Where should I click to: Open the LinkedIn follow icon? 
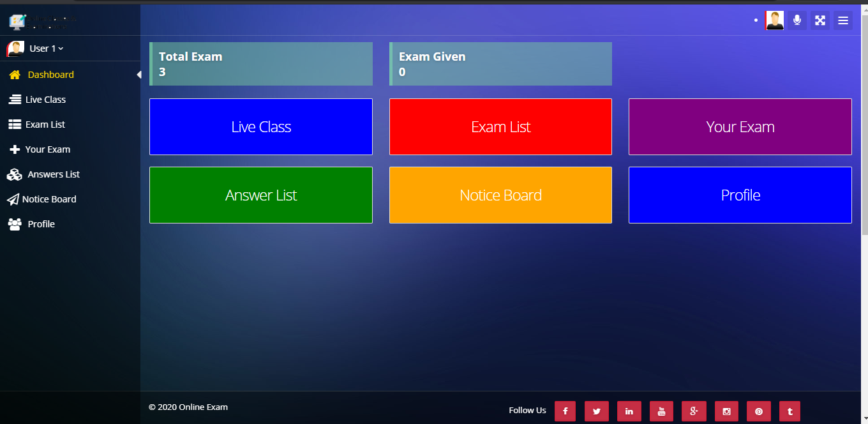click(629, 411)
